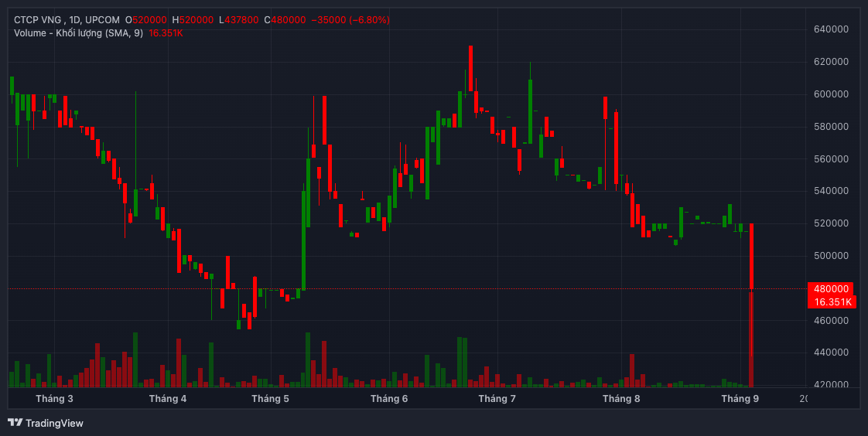Select the Tháng 7 time axis label
This screenshot has width=868, height=436.
(497, 399)
